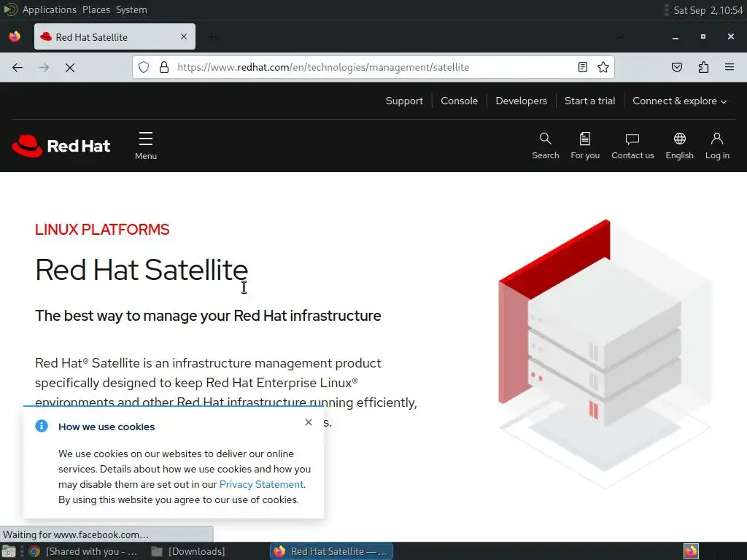
Task: Open the Search magnifier on Red Hat
Action: [546, 146]
